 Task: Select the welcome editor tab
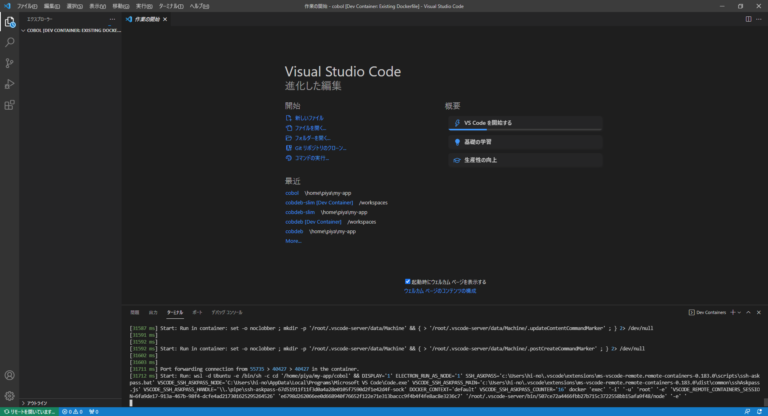click(x=147, y=19)
